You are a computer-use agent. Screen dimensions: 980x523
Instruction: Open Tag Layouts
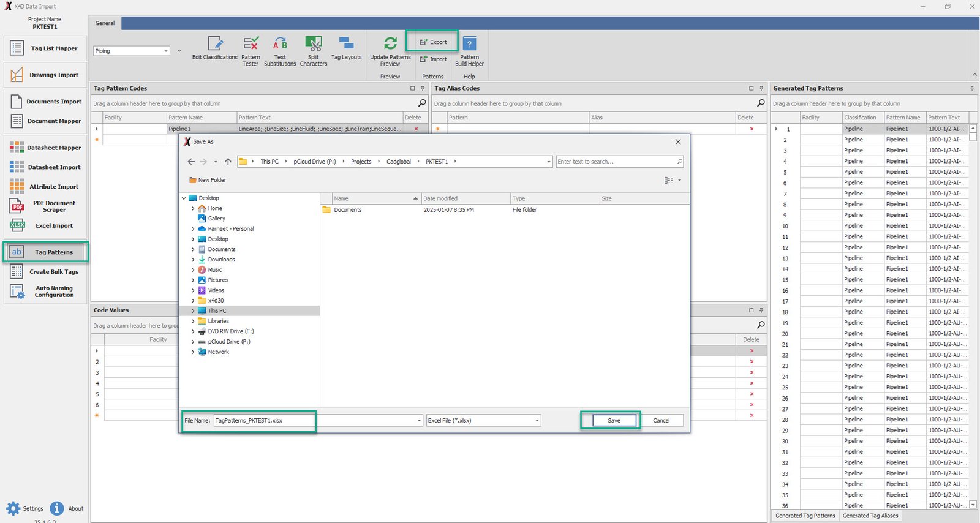[346, 48]
